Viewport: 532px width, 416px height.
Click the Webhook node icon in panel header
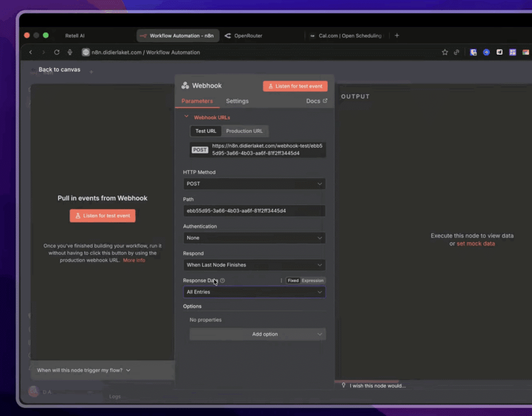(x=185, y=85)
